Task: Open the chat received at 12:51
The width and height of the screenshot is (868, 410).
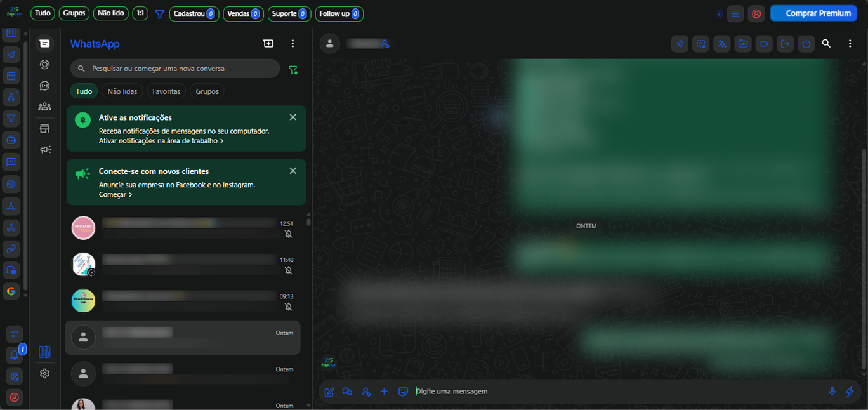Action: pos(183,228)
